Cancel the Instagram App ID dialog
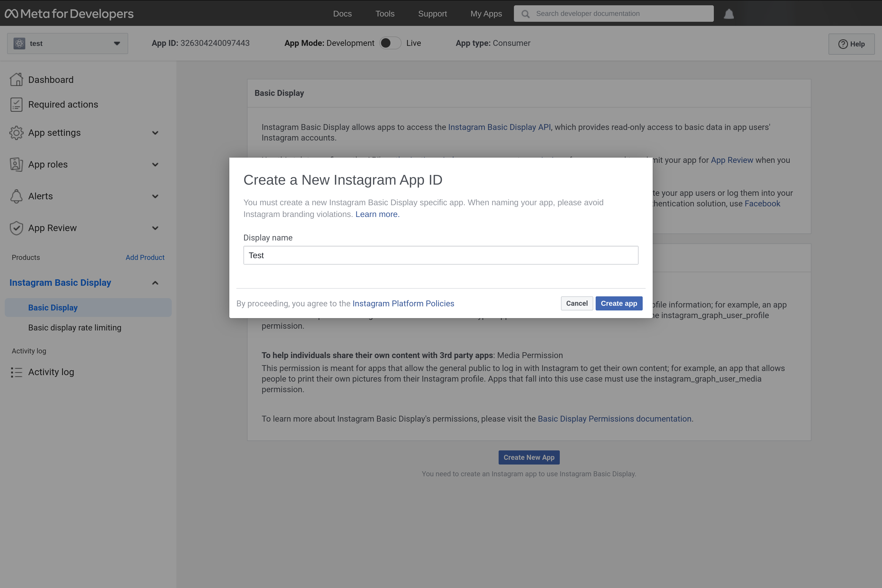 point(577,303)
